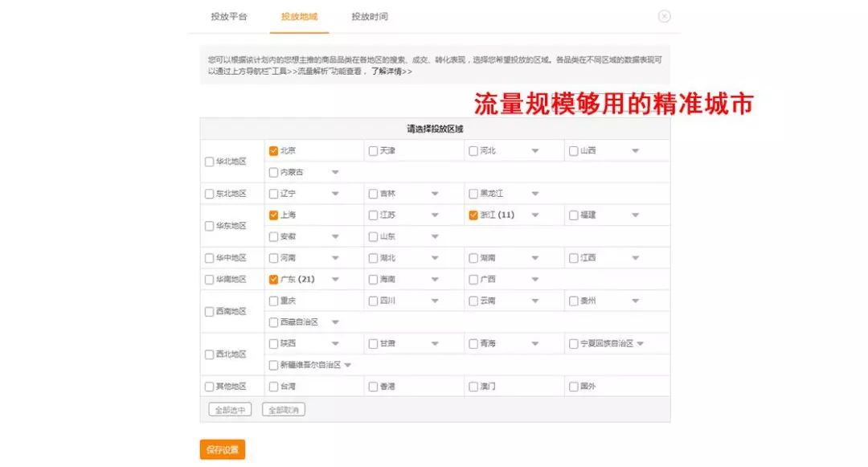Select the 华北地区 region checkbox
The height and width of the screenshot is (467, 868).
click(x=208, y=161)
